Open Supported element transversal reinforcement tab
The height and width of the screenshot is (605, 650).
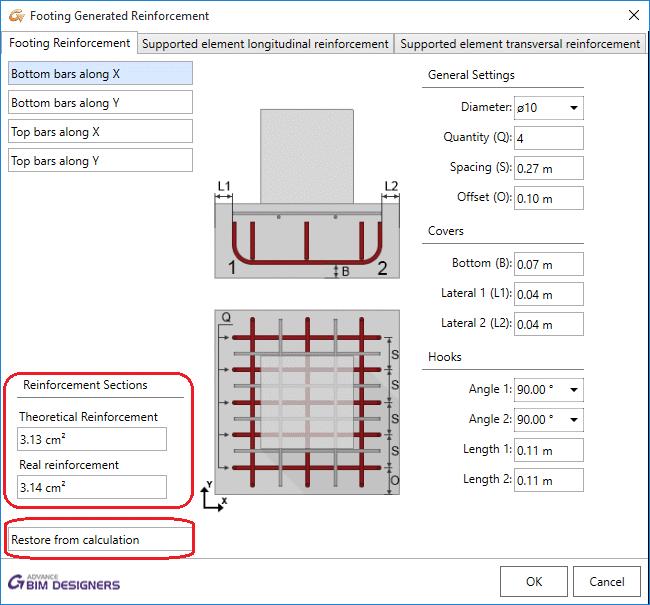pyautogui.click(x=520, y=44)
